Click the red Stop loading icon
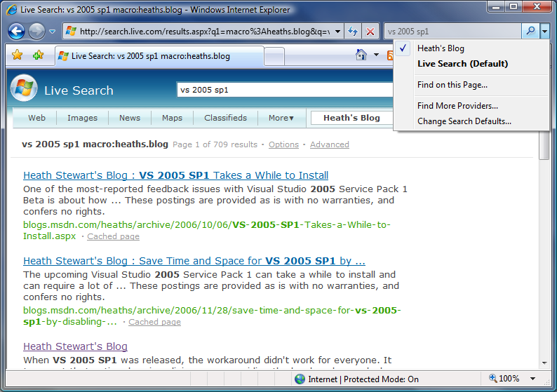Image resolution: width=557 pixels, height=392 pixels. [x=370, y=32]
